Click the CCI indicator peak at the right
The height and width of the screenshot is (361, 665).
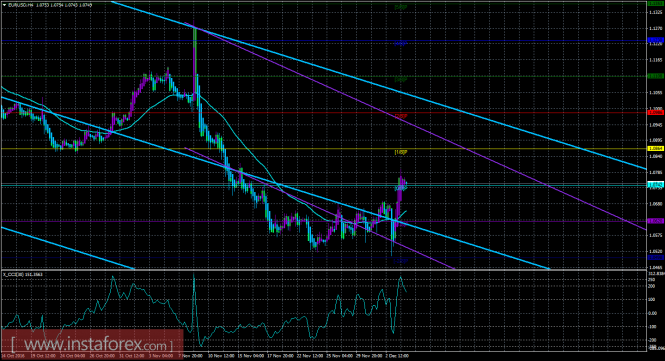(400, 278)
